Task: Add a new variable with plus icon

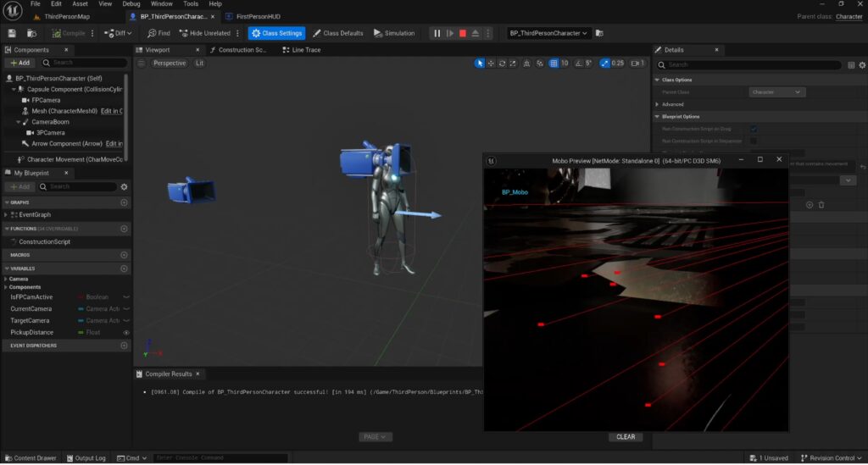Action: tap(125, 268)
